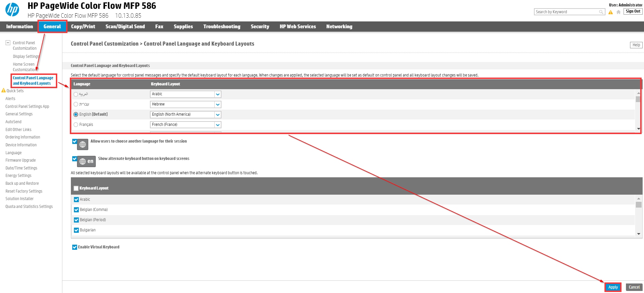
Task: Click the Apply button
Action: coord(613,287)
